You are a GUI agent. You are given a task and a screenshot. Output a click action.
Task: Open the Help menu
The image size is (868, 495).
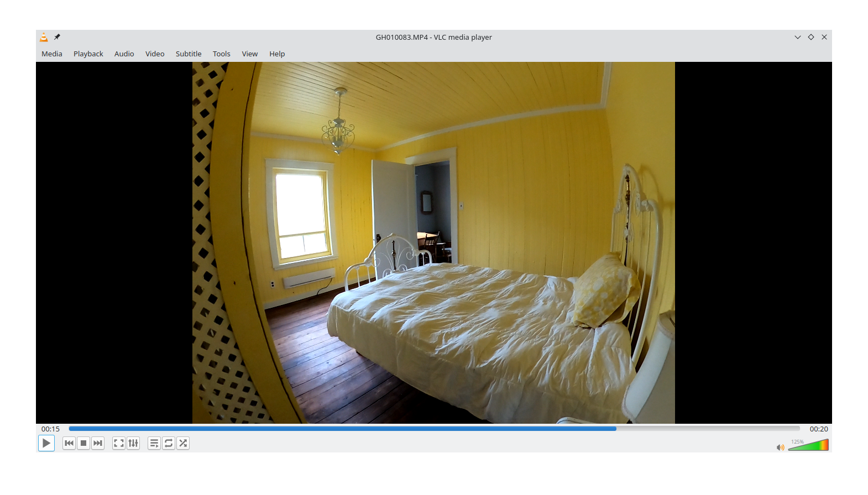(x=277, y=54)
